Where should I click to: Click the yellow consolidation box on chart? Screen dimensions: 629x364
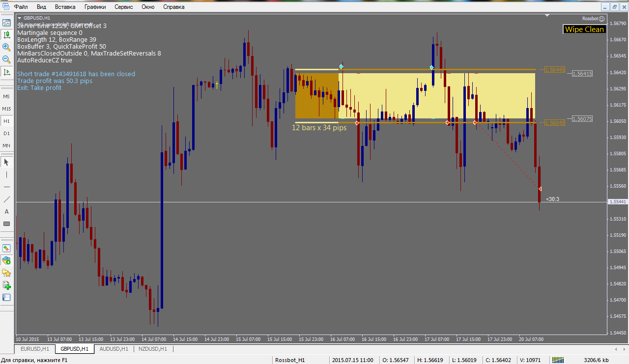click(437, 96)
